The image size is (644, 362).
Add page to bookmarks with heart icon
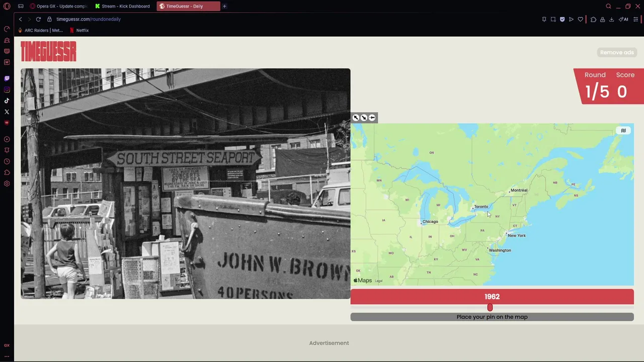click(x=580, y=19)
